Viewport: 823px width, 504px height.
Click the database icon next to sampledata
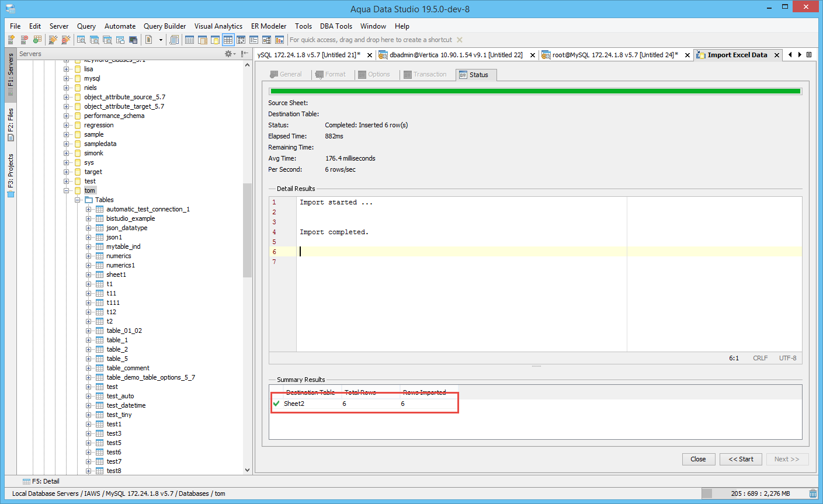click(x=78, y=144)
